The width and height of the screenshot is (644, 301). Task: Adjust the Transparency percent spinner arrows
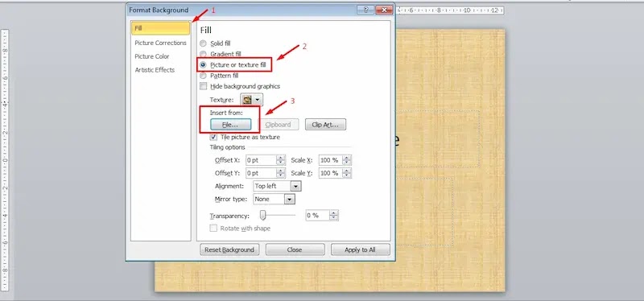(x=334, y=216)
